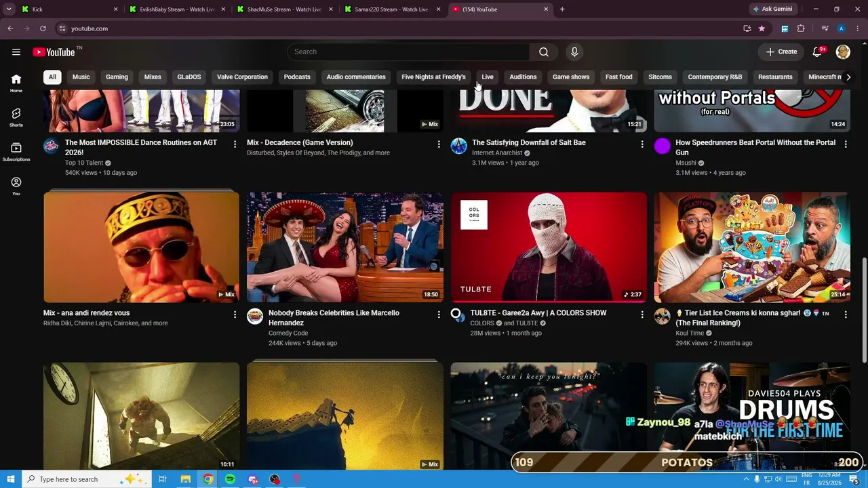The image size is (868, 488).
Task: Click the Create button
Action: (781, 52)
